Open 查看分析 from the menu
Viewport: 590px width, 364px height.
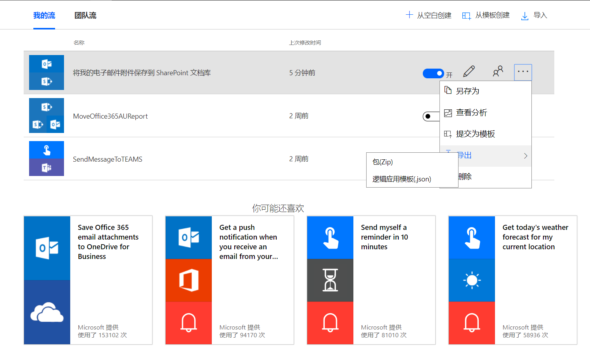(x=471, y=112)
